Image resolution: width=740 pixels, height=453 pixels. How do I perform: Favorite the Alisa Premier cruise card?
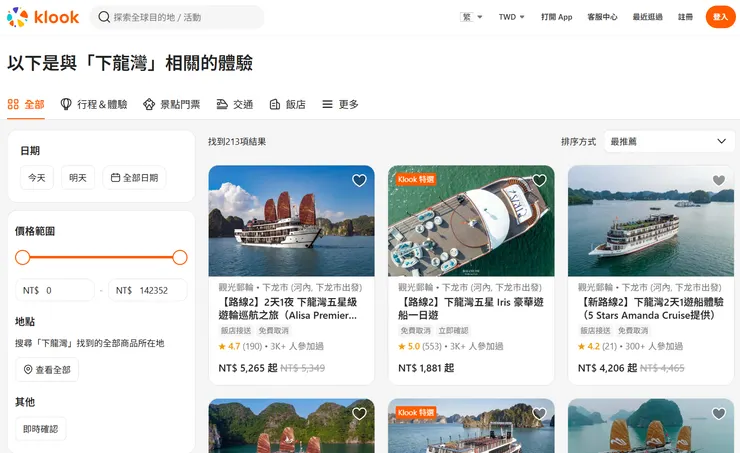(x=359, y=180)
